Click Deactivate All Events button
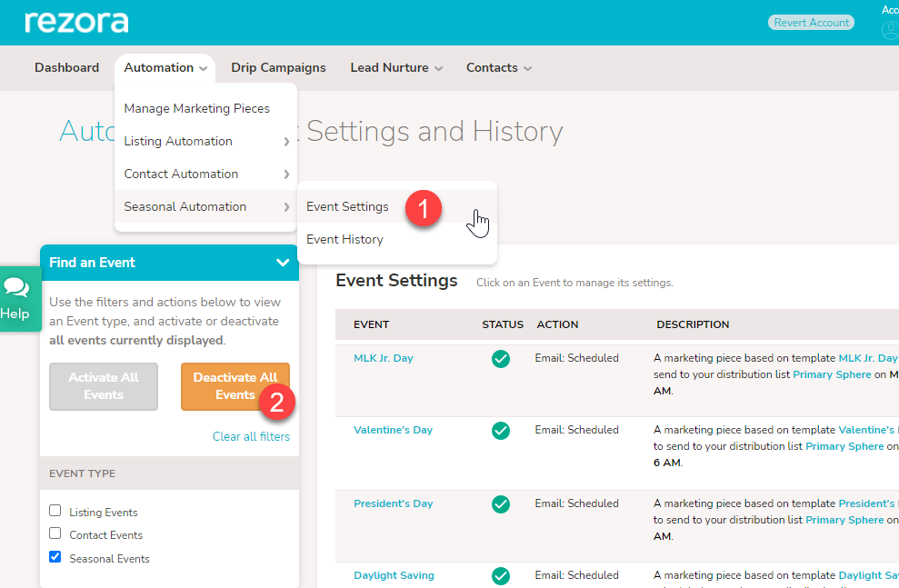This screenshot has width=899, height=588. click(x=235, y=386)
